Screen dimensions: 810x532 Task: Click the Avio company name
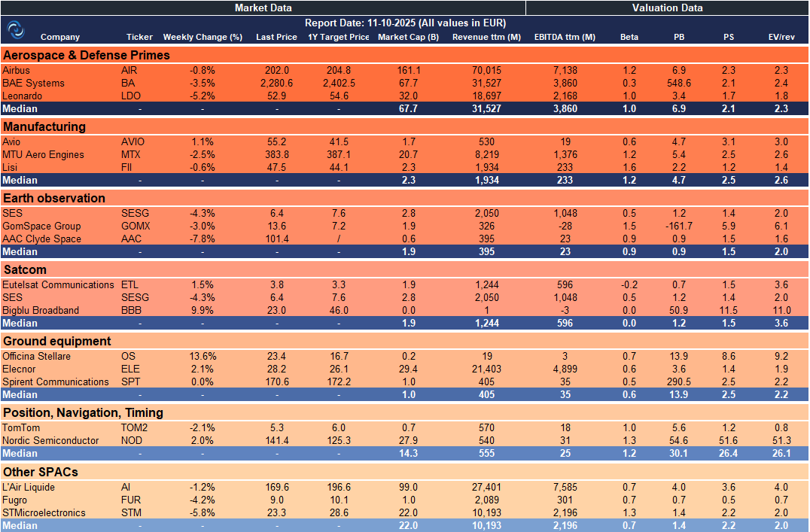11,141
